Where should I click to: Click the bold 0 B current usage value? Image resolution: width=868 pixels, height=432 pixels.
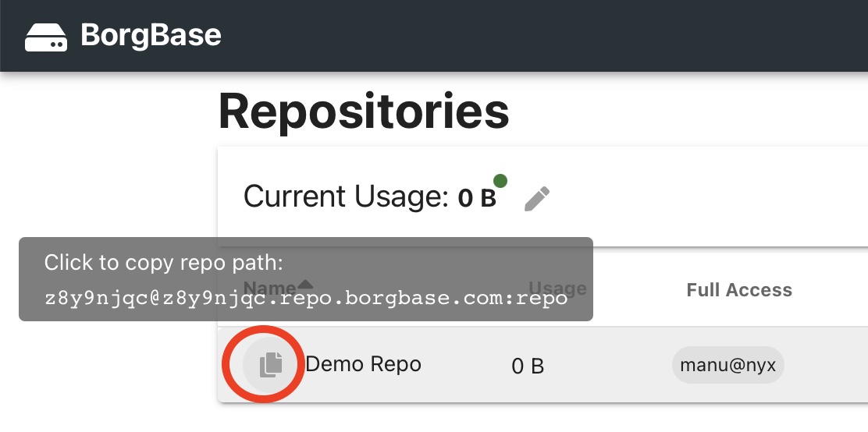tap(477, 199)
